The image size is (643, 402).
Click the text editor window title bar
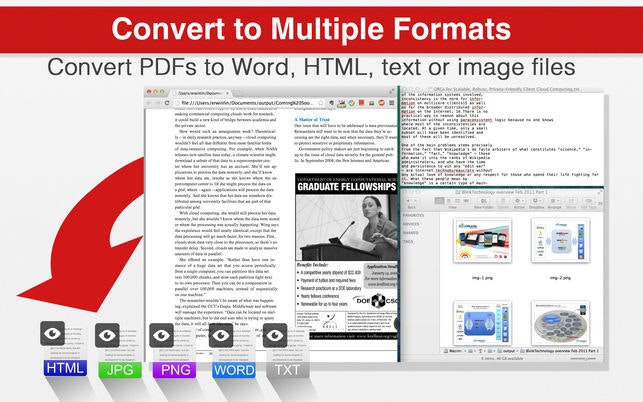[x=502, y=89]
